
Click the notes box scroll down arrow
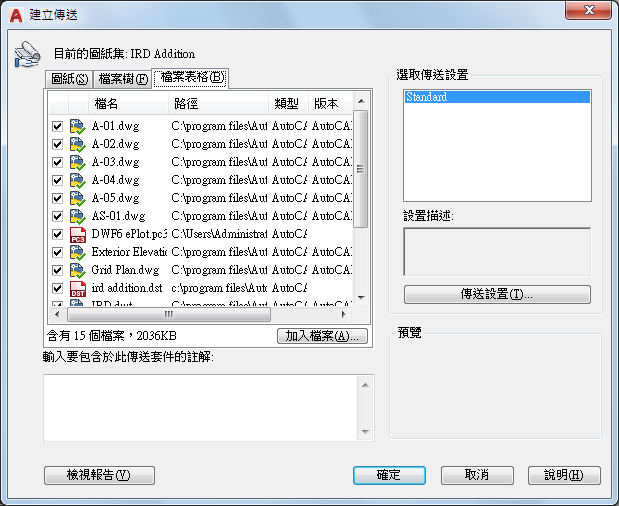[x=365, y=431]
